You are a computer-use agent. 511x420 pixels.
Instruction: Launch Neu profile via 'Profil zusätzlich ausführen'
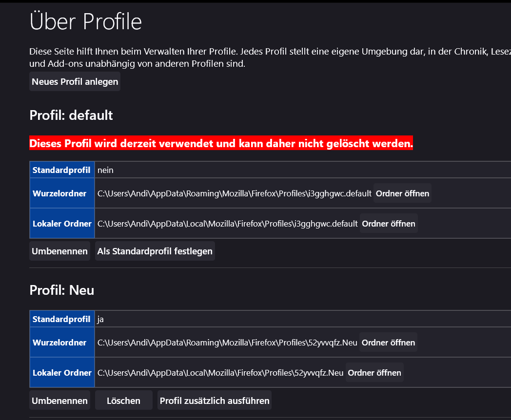pyautogui.click(x=215, y=401)
